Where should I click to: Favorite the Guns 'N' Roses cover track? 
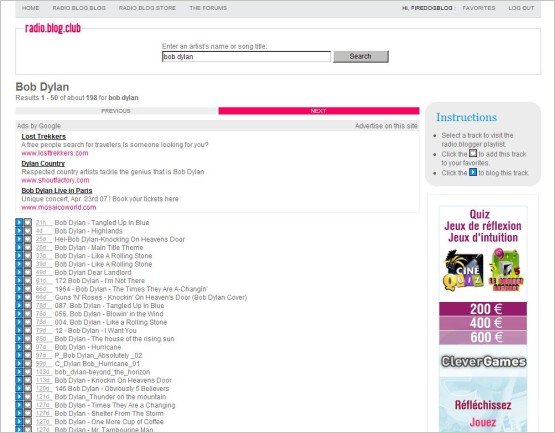click(28, 297)
